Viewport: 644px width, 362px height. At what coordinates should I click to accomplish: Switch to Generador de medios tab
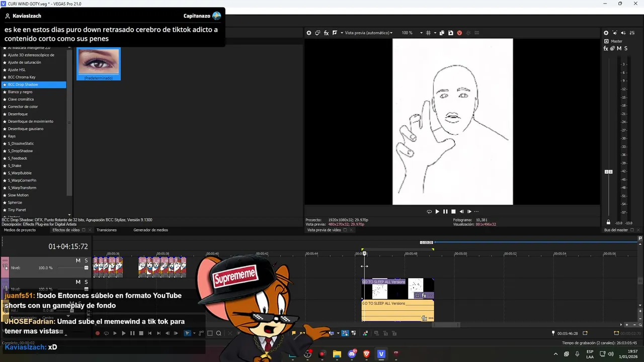point(150,230)
